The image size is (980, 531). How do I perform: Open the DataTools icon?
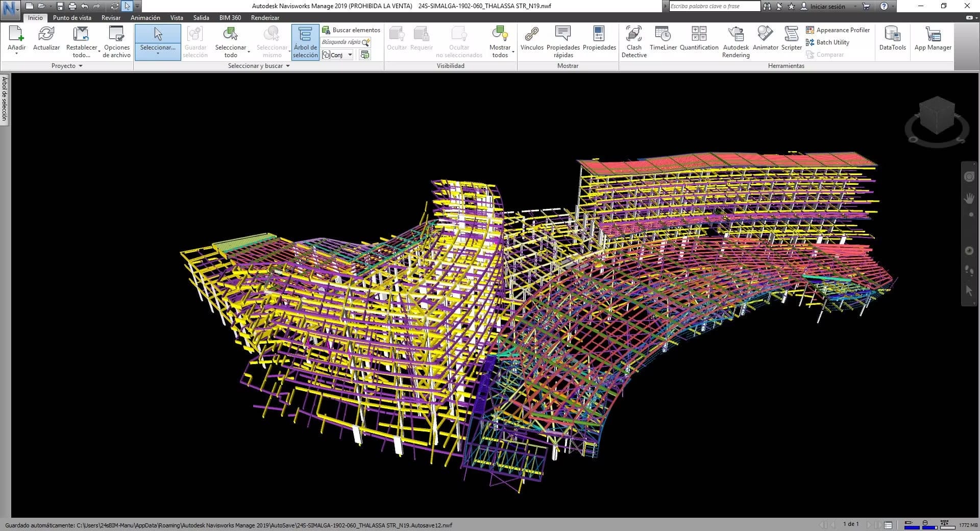[x=892, y=39]
